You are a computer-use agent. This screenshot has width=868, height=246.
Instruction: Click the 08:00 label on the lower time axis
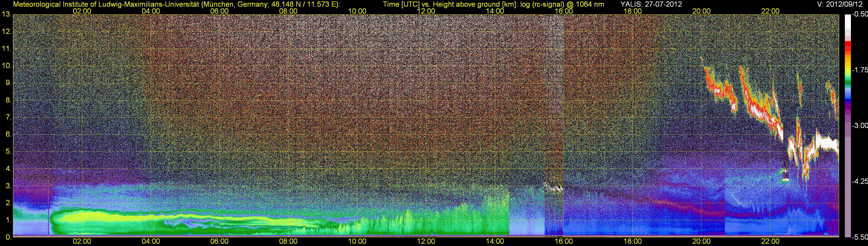(x=288, y=241)
